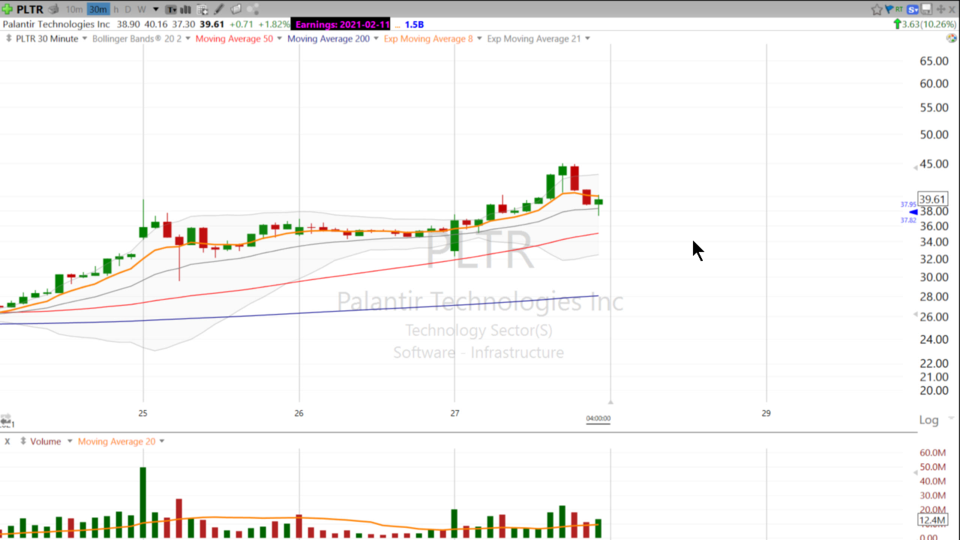The image size is (960, 540).
Task: Switch to the 10m timeframe
Action: (x=74, y=9)
